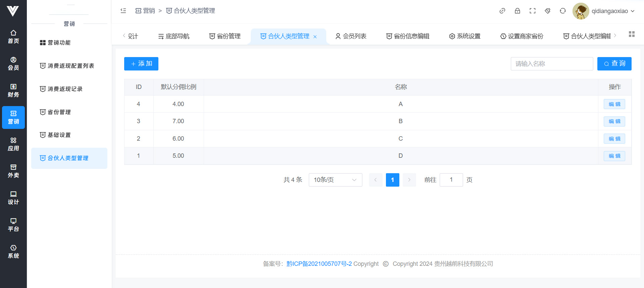Click the link icon in top toolbar

pyautogui.click(x=502, y=11)
